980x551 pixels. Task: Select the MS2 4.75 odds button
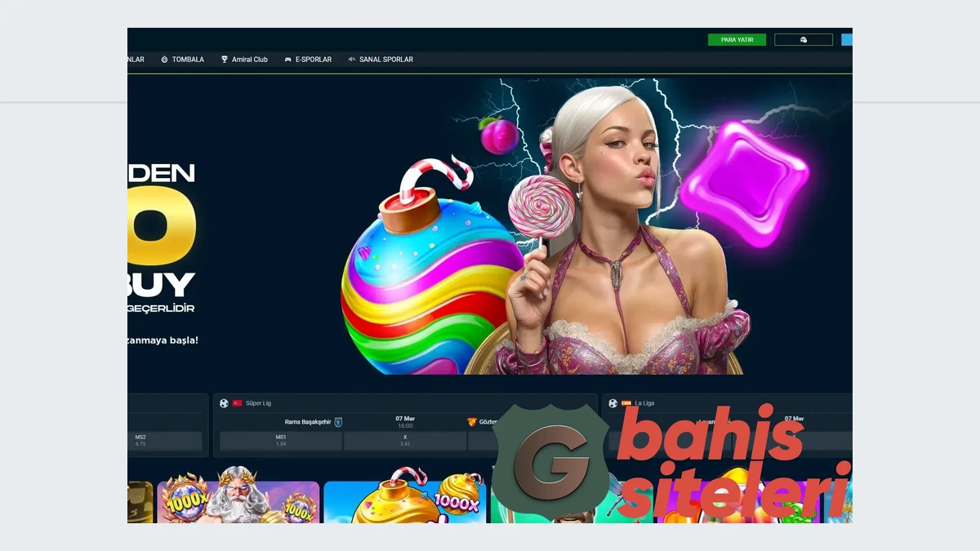(x=165, y=441)
